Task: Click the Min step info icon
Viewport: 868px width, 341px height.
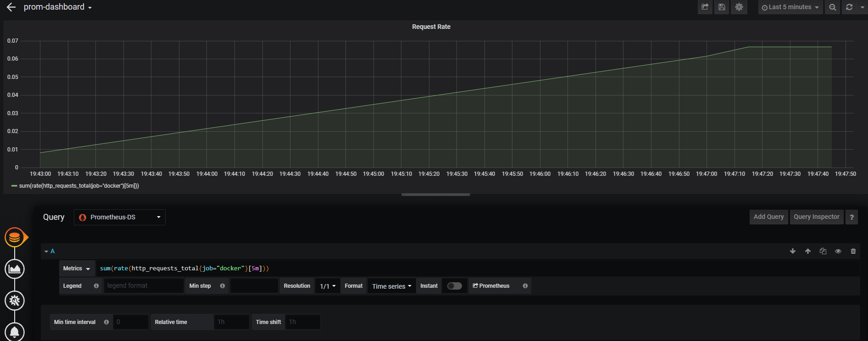Action: click(x=223, y=286)
